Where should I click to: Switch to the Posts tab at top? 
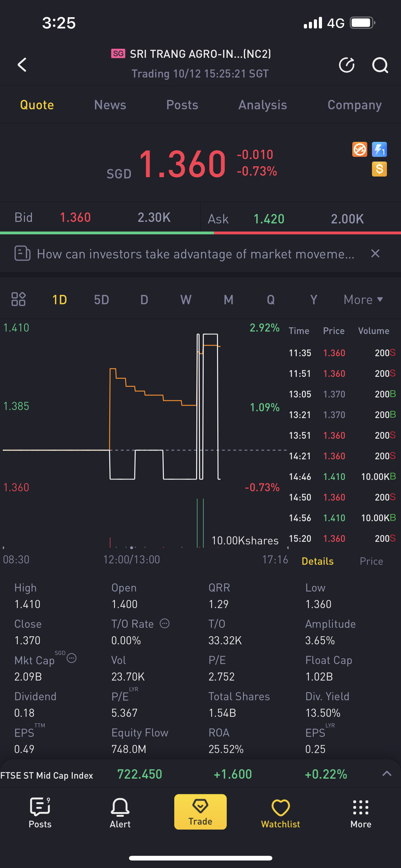click(182, 105)
